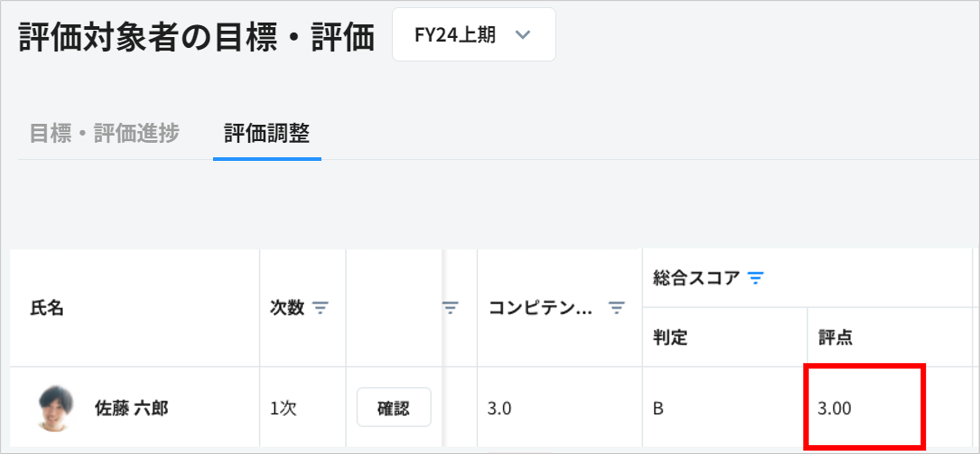Click the コンピテン… column header text
This screenshot has height=454, width=980.
540,308
